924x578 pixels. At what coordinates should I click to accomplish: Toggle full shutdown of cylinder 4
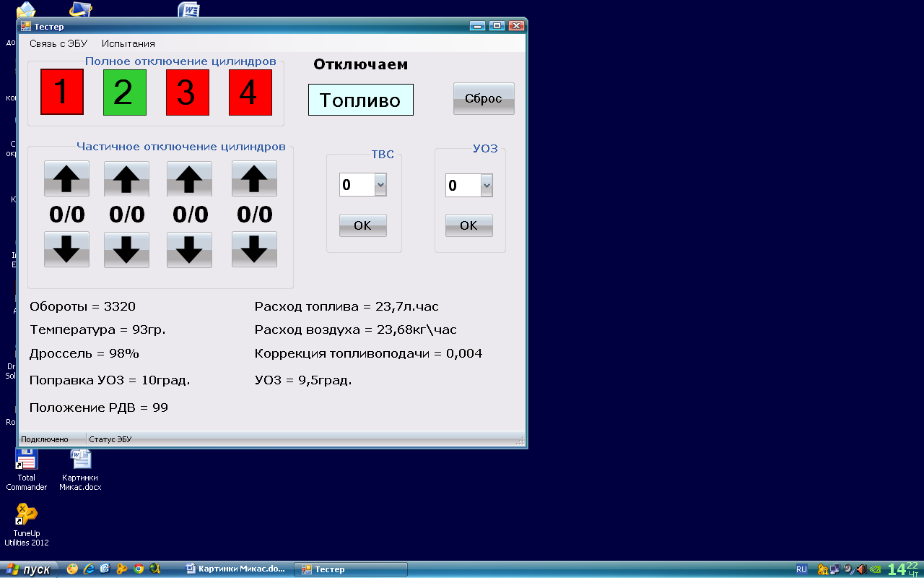pos(250,92)
